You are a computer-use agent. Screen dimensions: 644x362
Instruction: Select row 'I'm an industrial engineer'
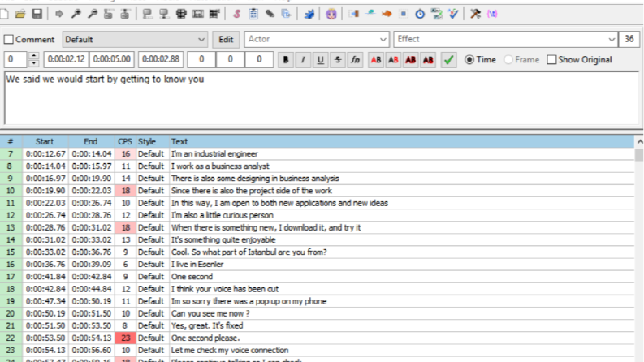pos(317,154)
